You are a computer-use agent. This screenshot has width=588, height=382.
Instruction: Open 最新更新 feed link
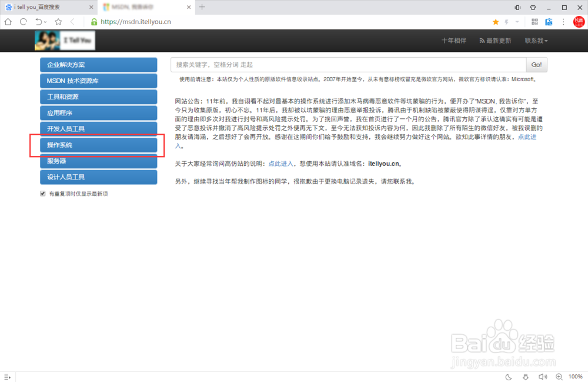click(495, 41)
